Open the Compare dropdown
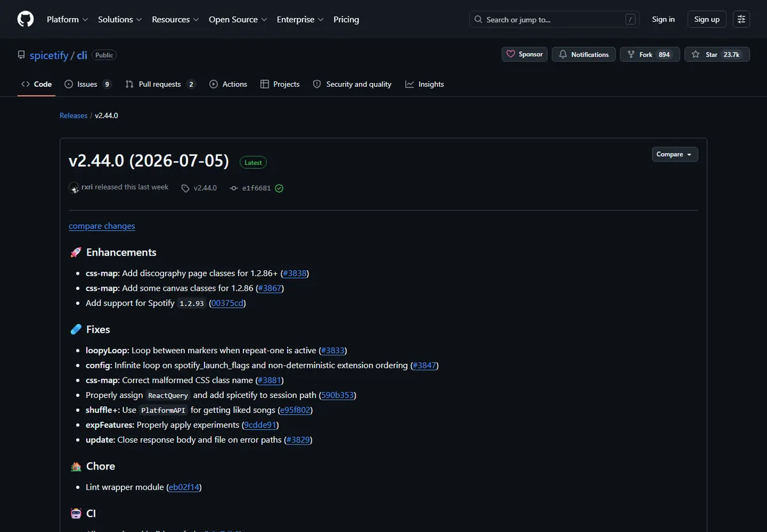Screen dimensions: 767x532 point(675,155)
